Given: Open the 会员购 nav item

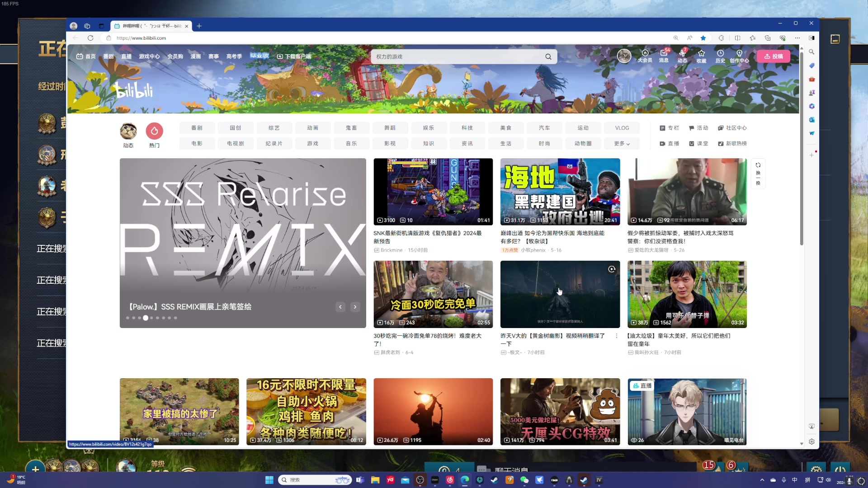Looking at the screenshot, I should coord(175,56).
